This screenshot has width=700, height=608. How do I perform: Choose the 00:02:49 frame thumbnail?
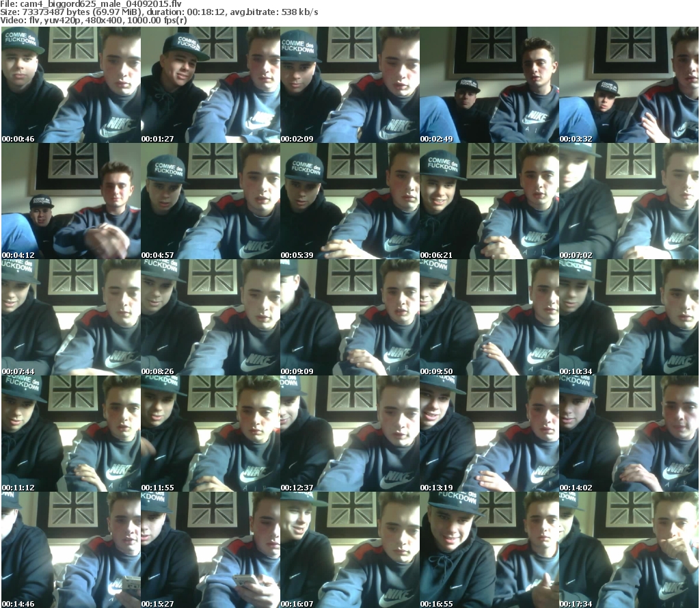[489, 85]
